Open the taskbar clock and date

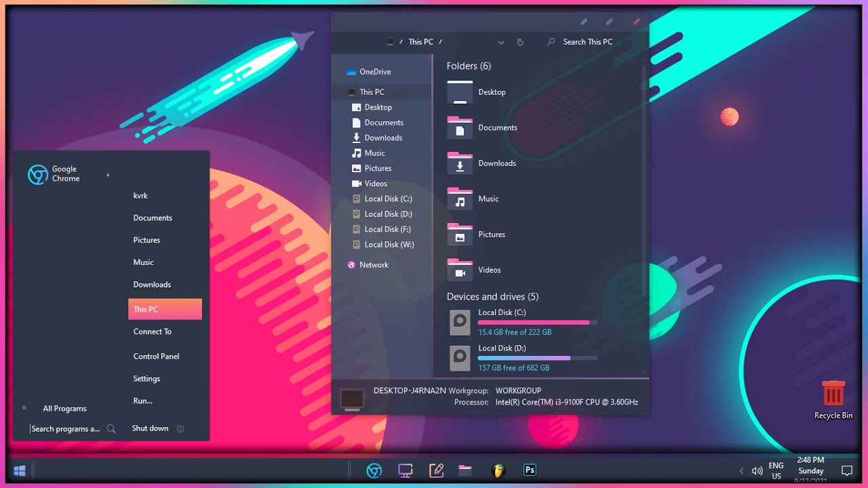[x=810, y=470]
